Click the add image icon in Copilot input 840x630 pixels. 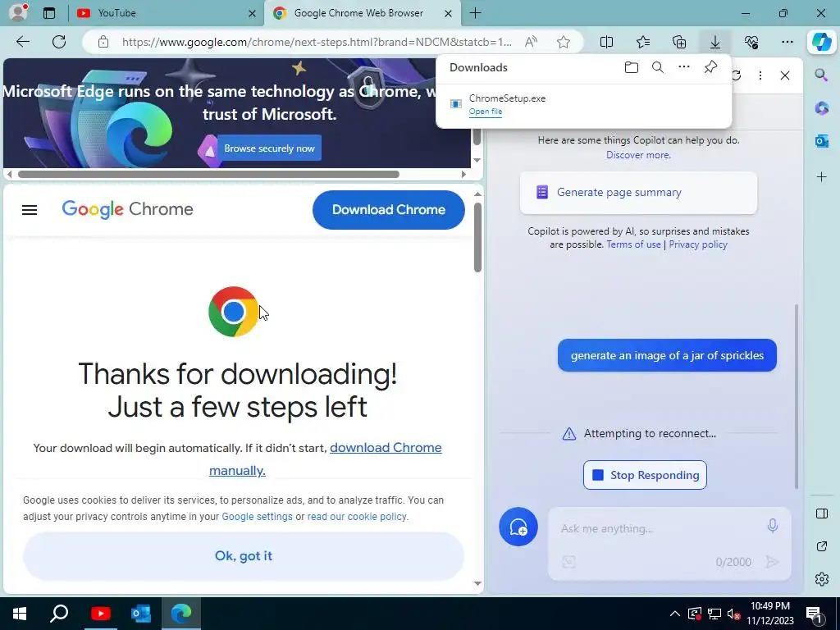(569, 561)
